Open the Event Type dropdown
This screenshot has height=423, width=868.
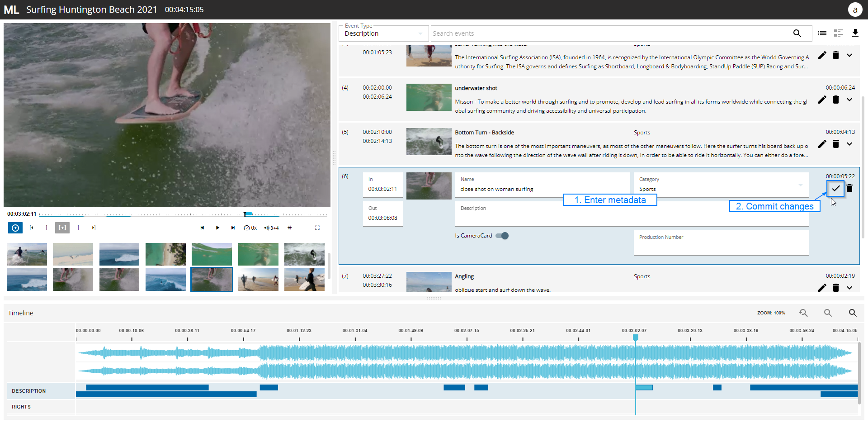383,33
